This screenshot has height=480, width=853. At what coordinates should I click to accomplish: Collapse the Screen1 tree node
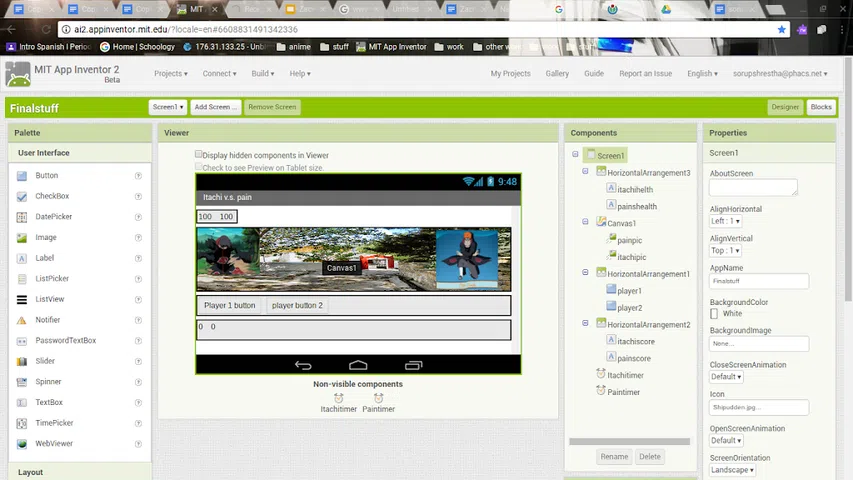pyautogui.click(x=575, y=155)
